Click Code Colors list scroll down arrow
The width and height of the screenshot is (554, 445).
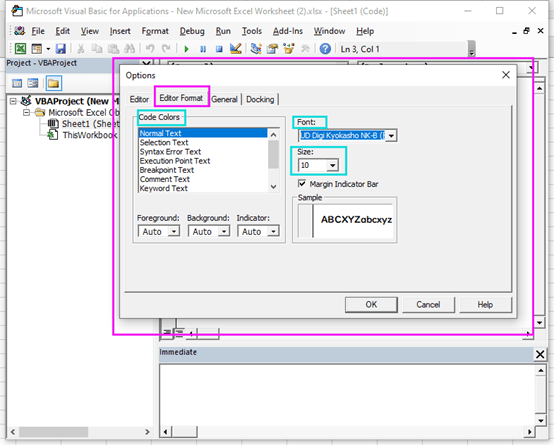[x=273, y=187]
